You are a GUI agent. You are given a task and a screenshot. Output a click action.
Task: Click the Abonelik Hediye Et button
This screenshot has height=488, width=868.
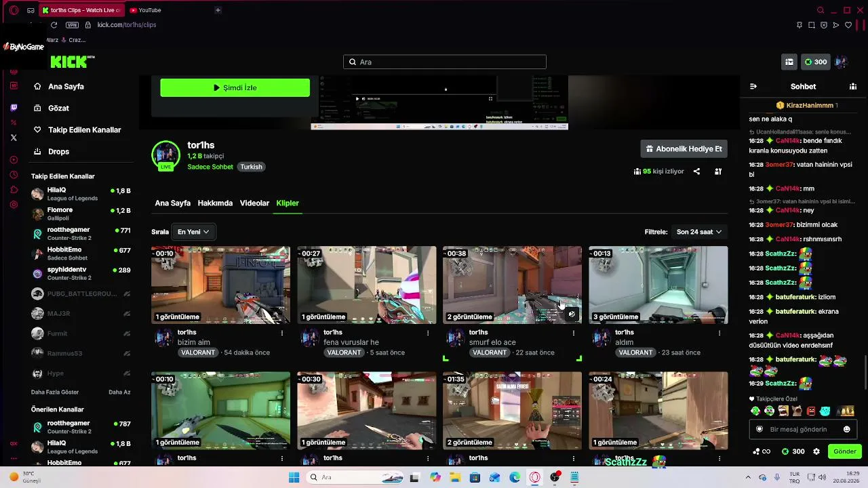tap(684, 149)
